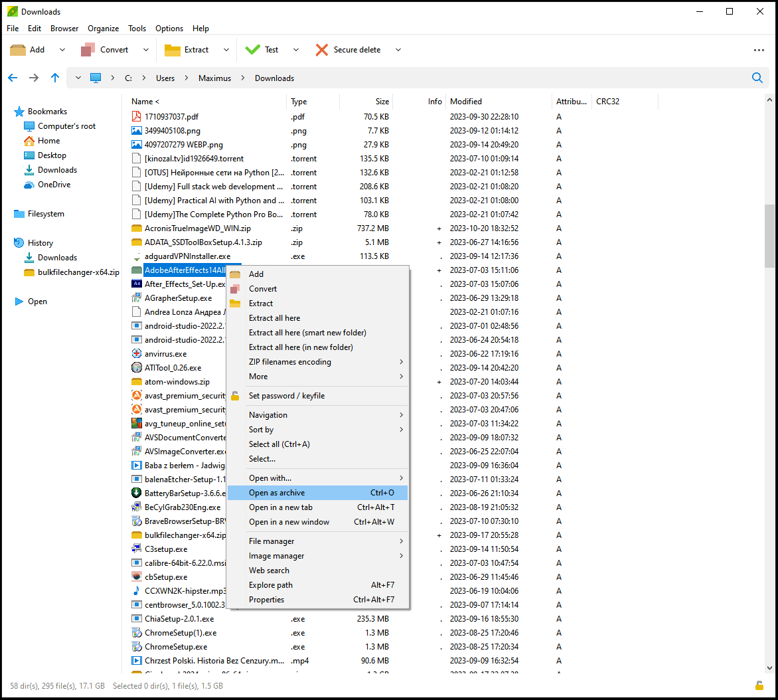This screenshot has width=778, height=700.
Task: Click the PDF icon of 1710937037.pdf
Action: point(137,117)
